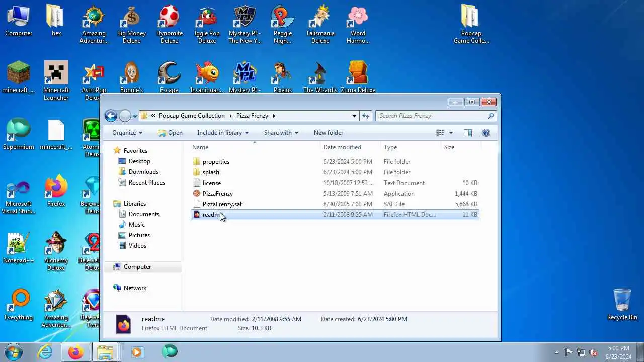Launch Notepad++ desktop shortcut

tap(19, 248)
